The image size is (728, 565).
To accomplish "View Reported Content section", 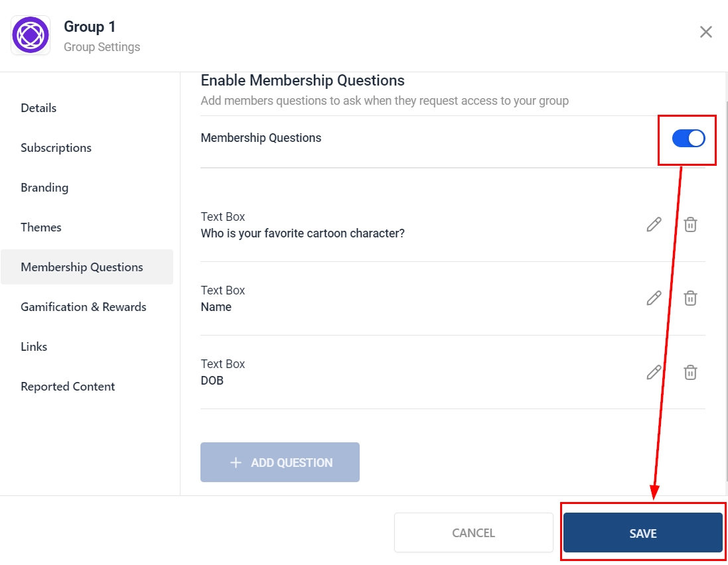I will point(68,387).
